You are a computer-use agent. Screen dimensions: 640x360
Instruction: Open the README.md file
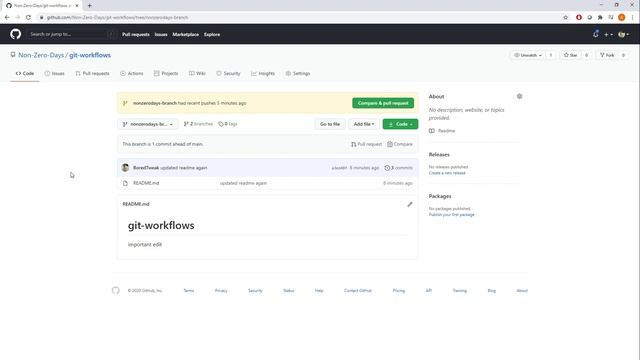146,183
